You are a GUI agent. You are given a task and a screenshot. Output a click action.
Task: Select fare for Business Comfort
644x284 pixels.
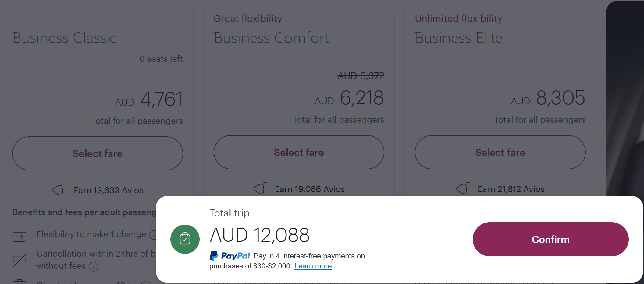pyautogui.click(x=299, y=152)
